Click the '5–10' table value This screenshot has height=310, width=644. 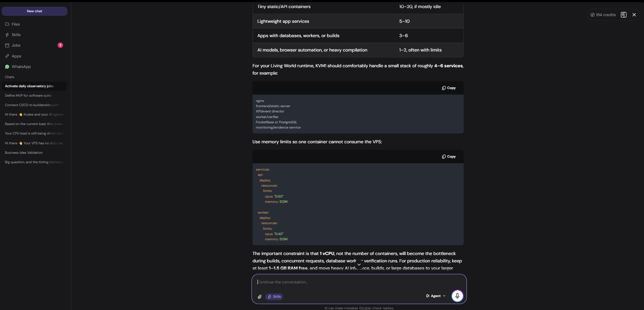click(x=404, y=21)
